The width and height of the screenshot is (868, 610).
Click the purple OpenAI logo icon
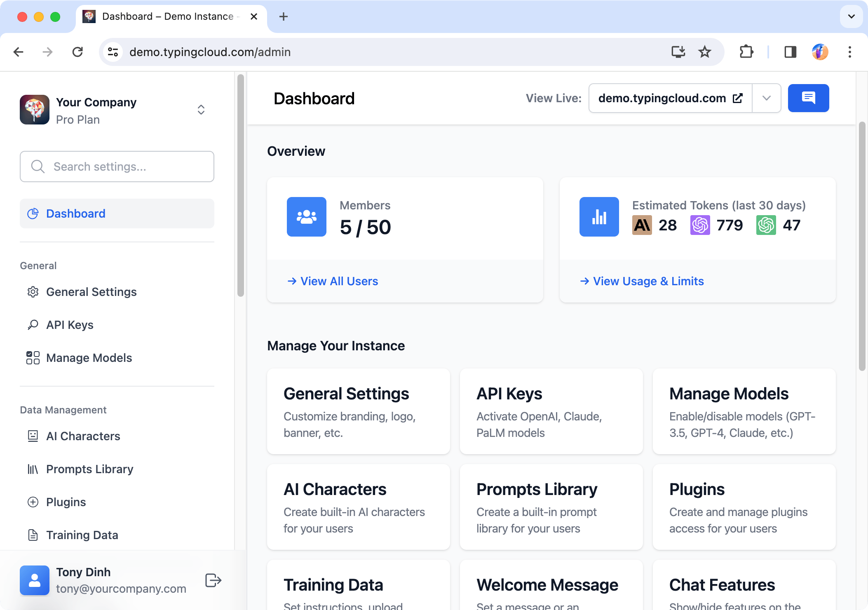click(700, 225)
